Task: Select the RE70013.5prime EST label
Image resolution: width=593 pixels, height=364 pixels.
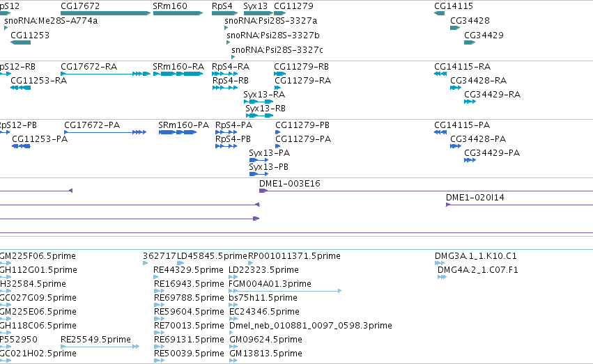Action: [x=189, y=326]
